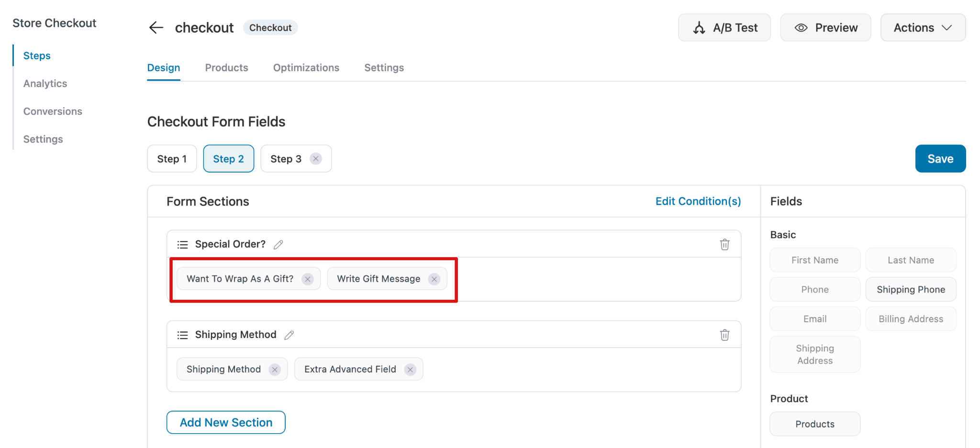
Task: Click the back arrow next to checkout
Action: coord(156,28)
